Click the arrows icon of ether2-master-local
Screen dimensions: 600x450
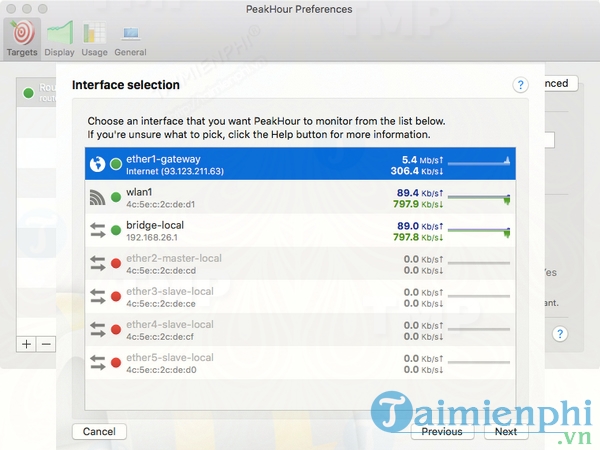(x=98, y=264)
